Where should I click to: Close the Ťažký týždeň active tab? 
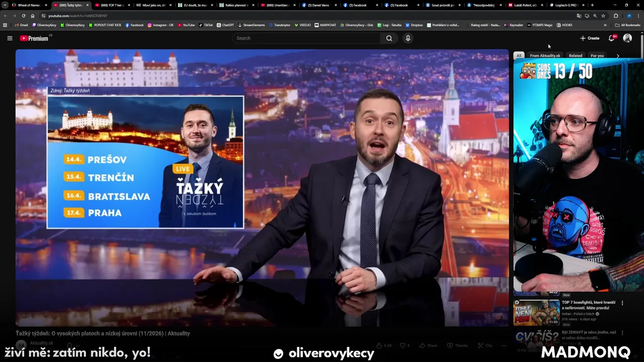pos(88,5)
